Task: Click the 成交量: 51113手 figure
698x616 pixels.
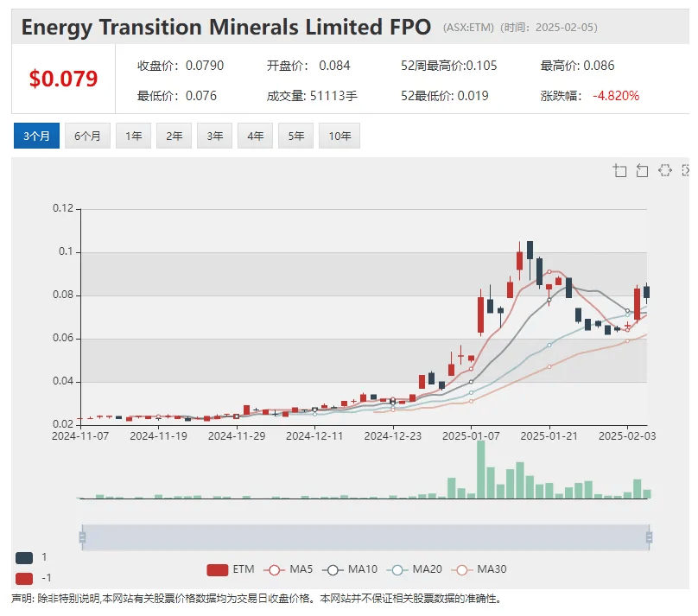Action: click(312, 96)
